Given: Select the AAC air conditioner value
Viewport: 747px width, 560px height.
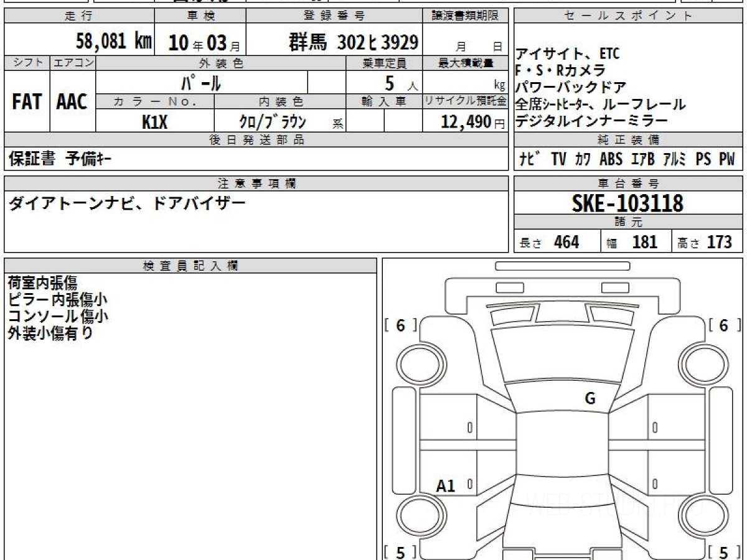Looking at the screenshot, I should [x=72, y=102].
